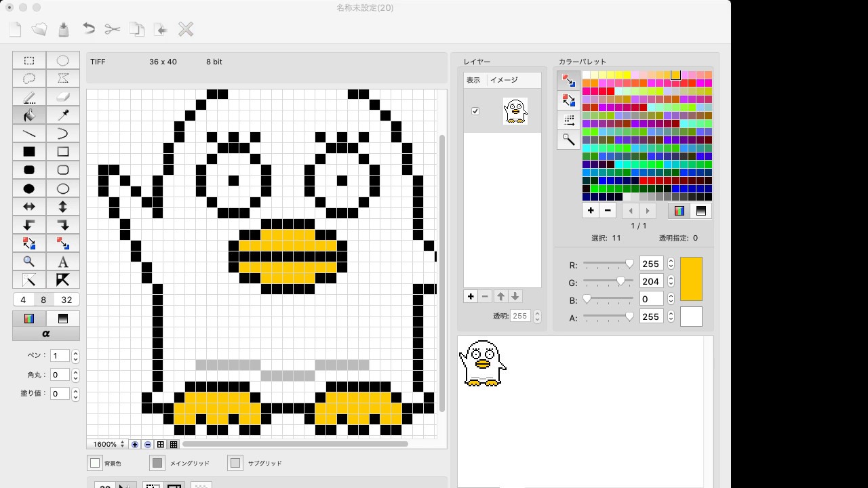Choose the outlined rectangle tool
The height and width of the screenshot is (488, 868).
pos(63,152)
